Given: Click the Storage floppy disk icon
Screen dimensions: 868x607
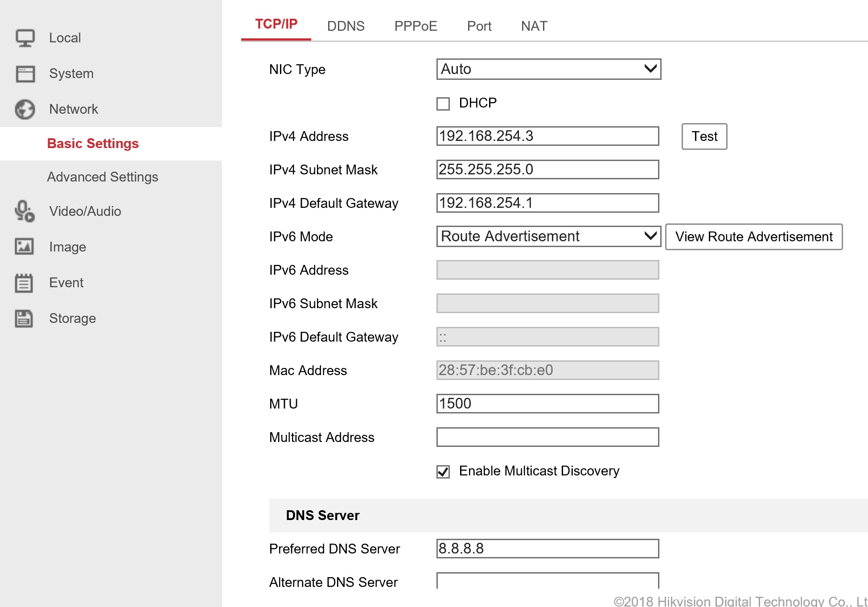Looking at the screenshot, I should 24,318.
